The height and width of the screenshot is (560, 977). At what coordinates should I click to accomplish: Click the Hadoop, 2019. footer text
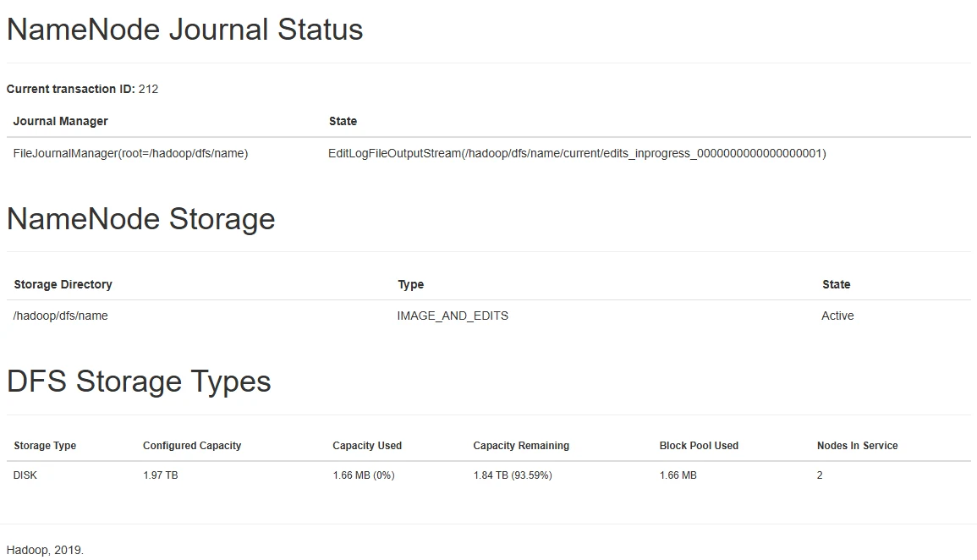(x=45, y=550)
